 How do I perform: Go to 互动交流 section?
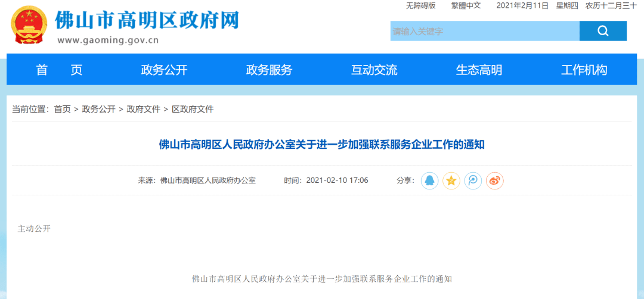point(374,70)
